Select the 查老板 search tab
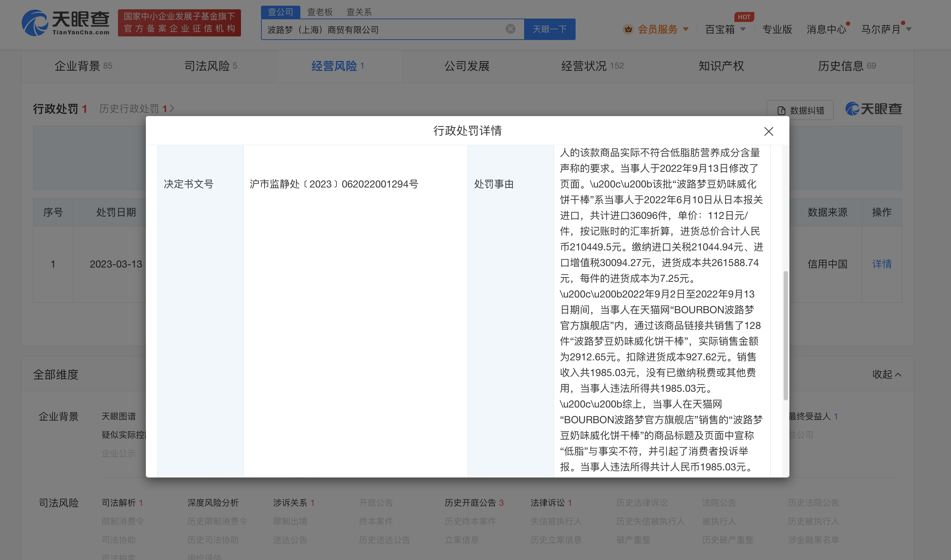Viewport: 951px width, 560px height. point(319,12)
